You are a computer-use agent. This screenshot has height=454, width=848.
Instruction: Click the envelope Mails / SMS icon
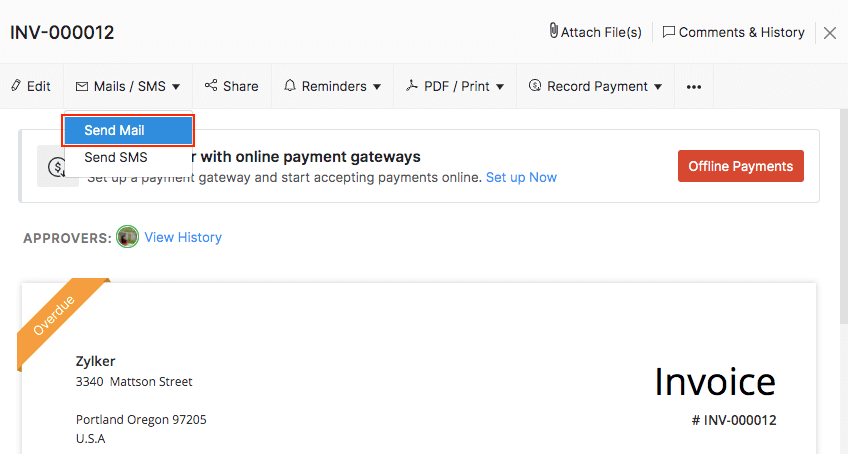point(82,86)
